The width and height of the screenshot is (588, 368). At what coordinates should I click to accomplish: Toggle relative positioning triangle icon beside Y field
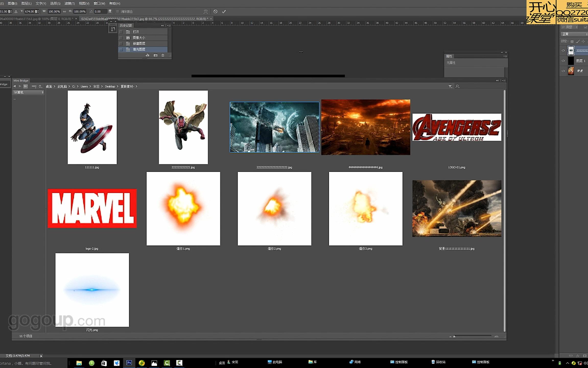16,12
